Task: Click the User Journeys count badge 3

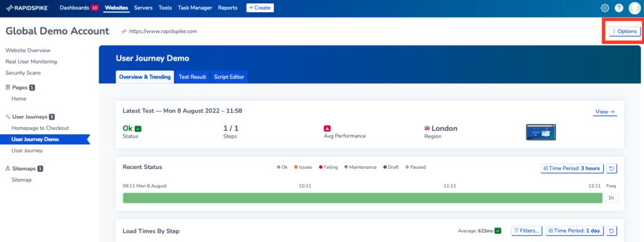Action: click(x=52, y=117)
